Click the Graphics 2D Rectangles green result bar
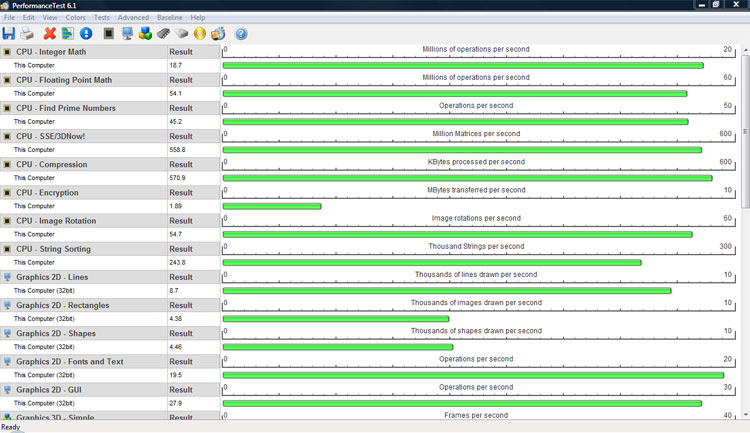 click(336, 319)
